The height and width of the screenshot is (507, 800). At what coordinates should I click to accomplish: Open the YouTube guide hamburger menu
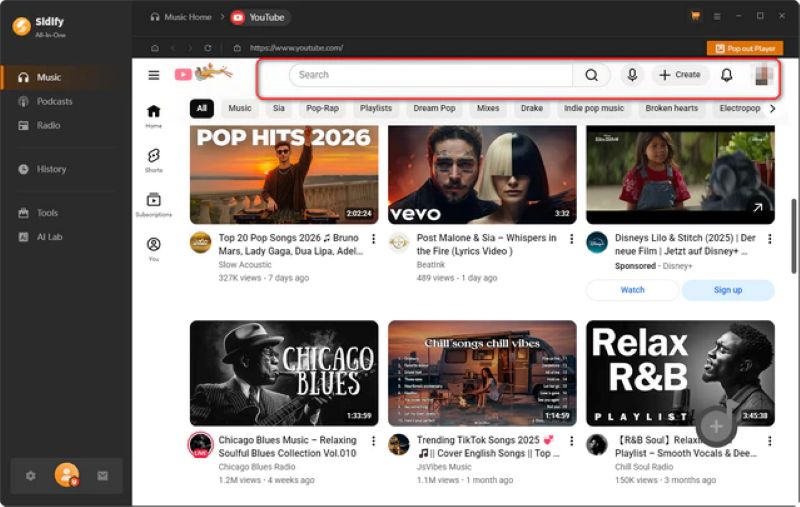pyautogui.click(x=154, y=75)
